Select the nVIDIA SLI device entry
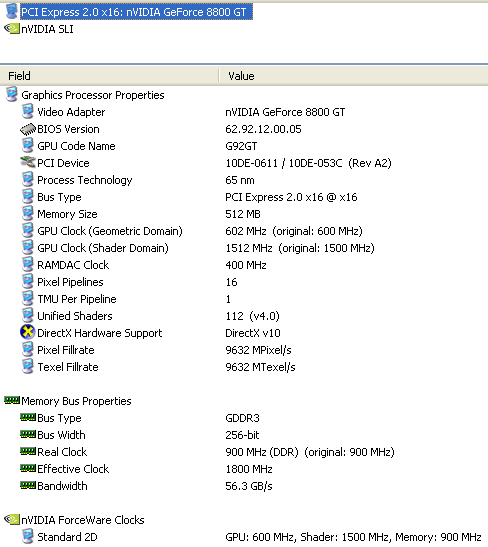Viewport: 488px width, 547px height. (47, 29)
